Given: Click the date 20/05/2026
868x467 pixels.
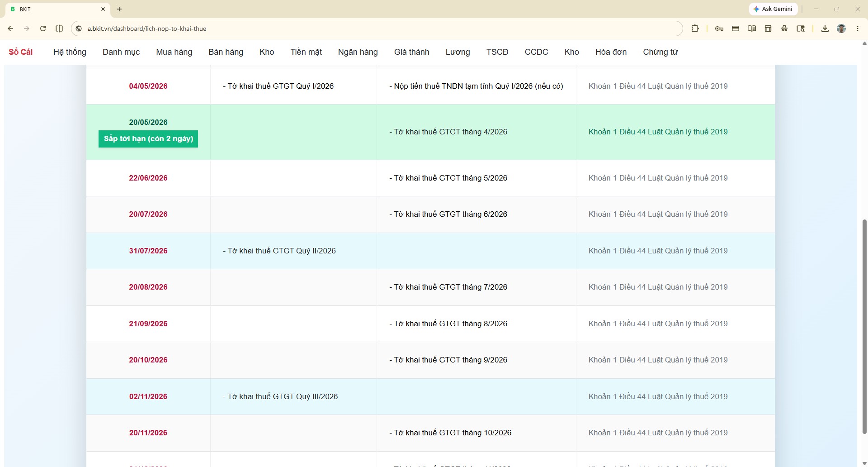Looking at the screenshot, I should coord(148,122).
